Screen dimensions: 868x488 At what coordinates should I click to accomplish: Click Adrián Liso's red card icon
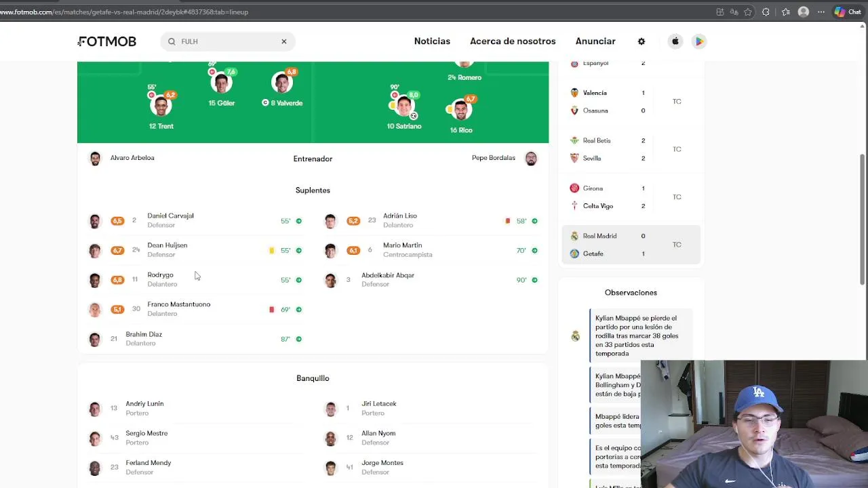click(507, 221)
